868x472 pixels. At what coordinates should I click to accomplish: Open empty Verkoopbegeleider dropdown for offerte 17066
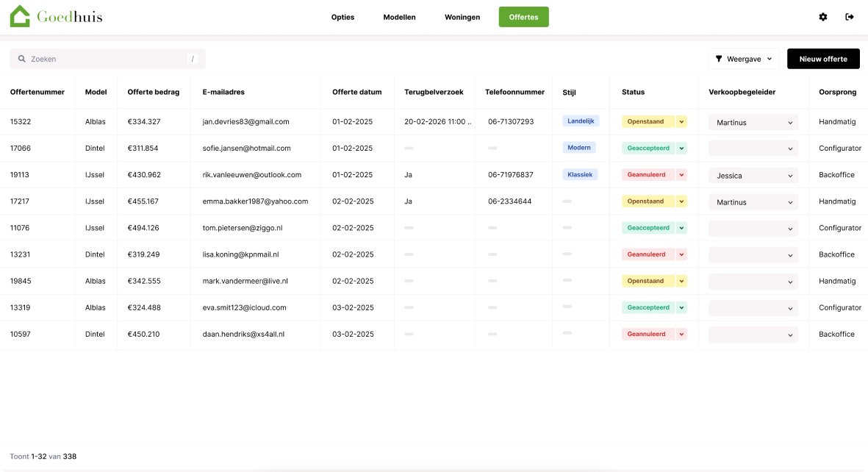point(753,149)
